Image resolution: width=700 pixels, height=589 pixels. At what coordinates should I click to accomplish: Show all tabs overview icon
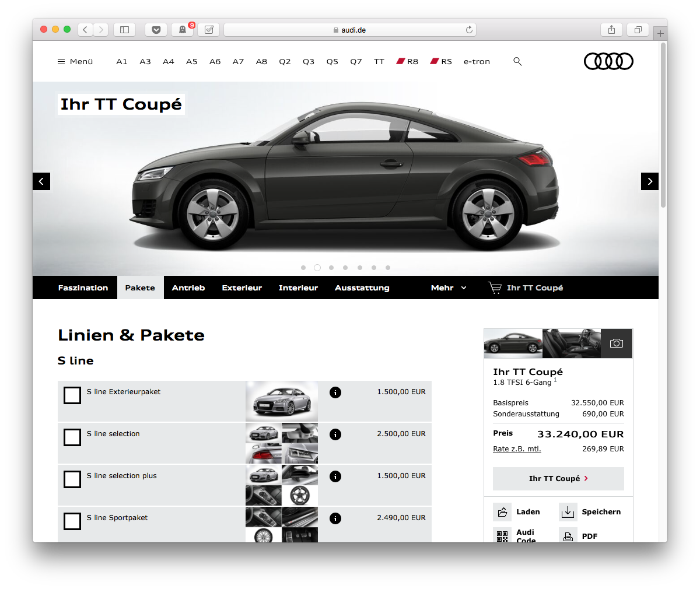tap(638, 30)
